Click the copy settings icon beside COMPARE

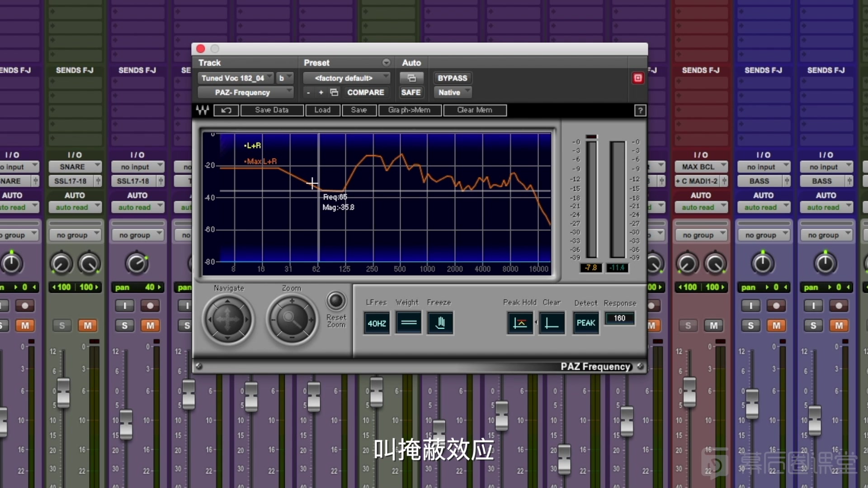click(334, 92)
